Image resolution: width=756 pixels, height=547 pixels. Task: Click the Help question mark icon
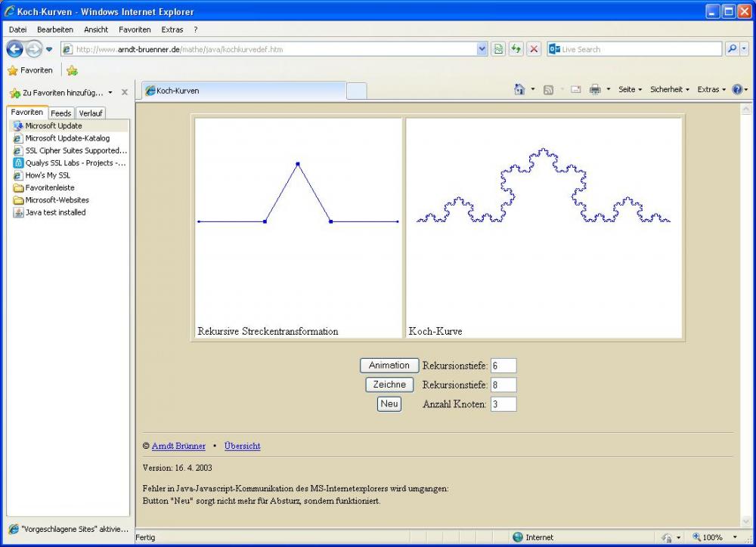coord(737,89)
